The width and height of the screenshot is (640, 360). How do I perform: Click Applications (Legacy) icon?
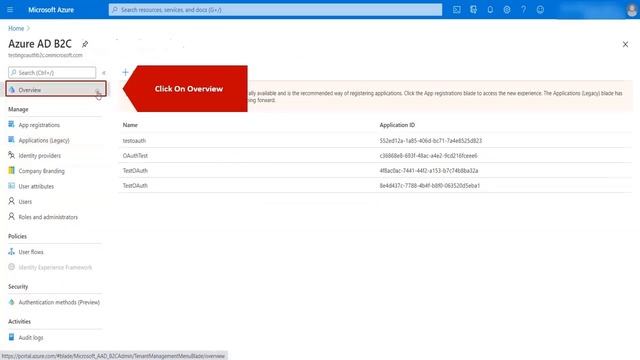click(x=11, y=140)
